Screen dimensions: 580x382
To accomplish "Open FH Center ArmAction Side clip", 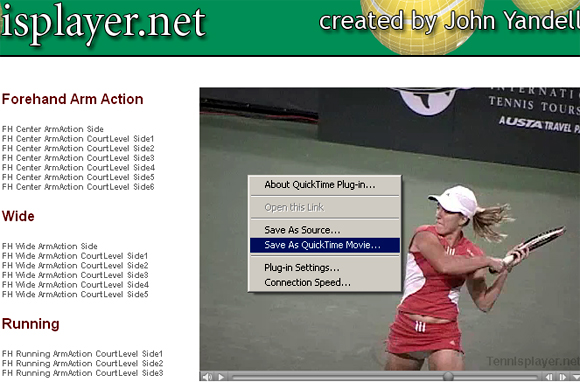I will pos(53,129).
